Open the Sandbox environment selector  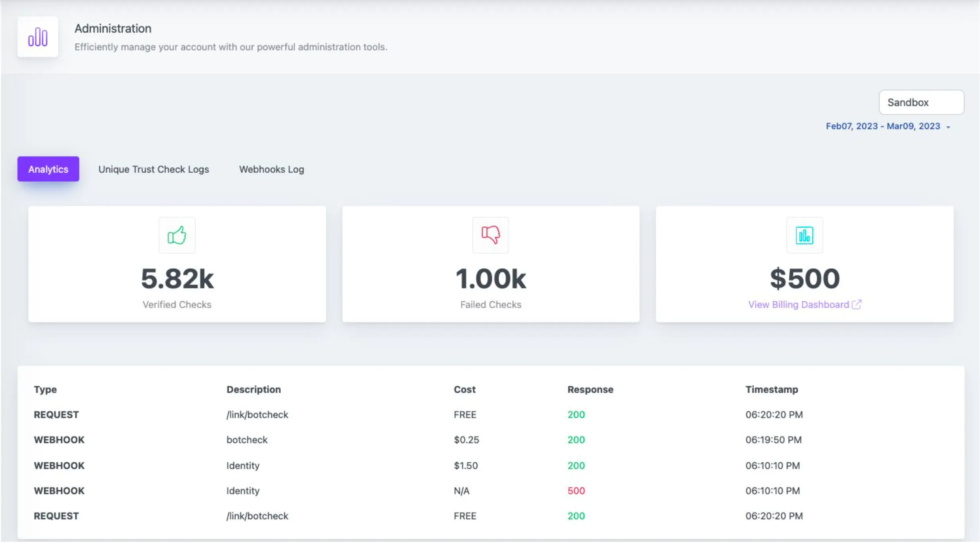(921, 102)
